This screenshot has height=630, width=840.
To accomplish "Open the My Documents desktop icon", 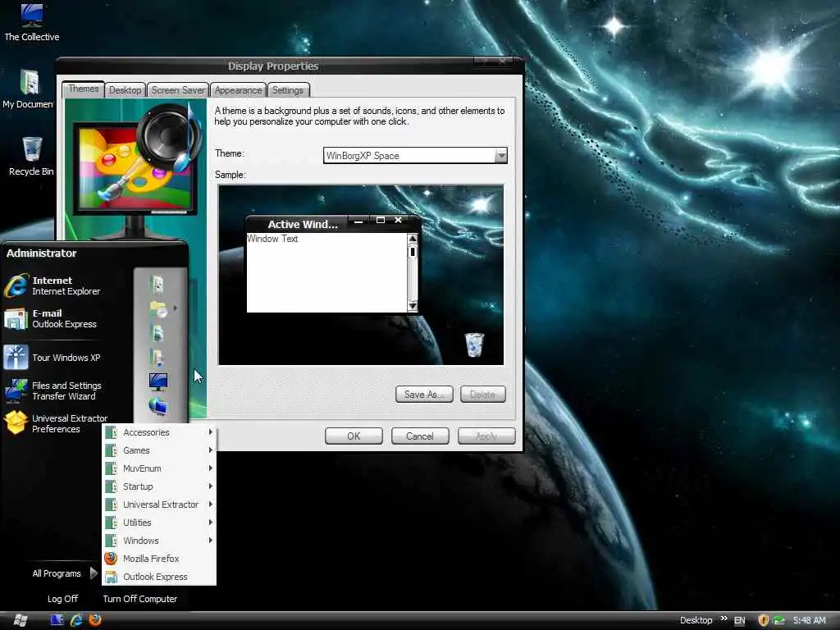I will pos(28,89).
